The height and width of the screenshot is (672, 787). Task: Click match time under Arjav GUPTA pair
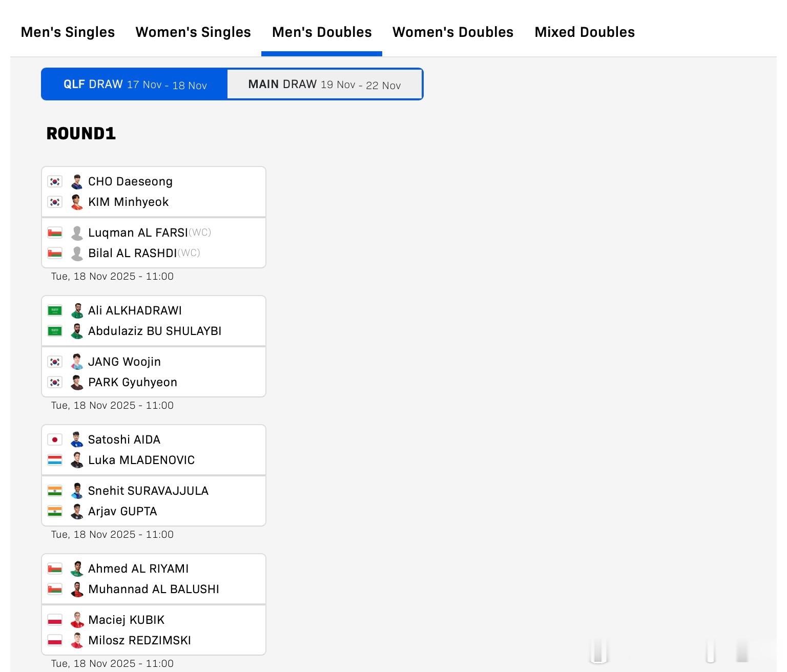tap(112, 535)
